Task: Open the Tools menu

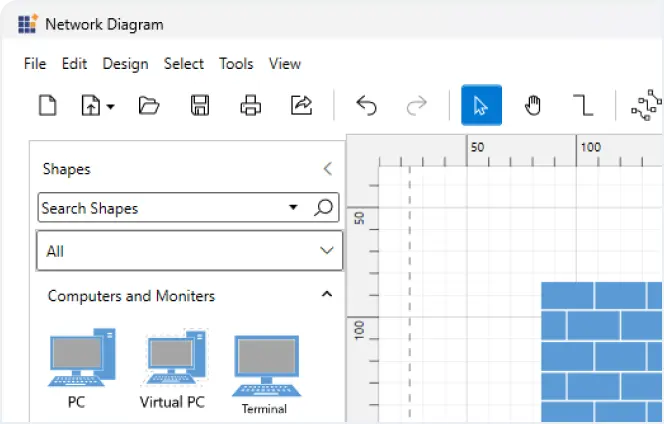Action: tap(236, 63)
